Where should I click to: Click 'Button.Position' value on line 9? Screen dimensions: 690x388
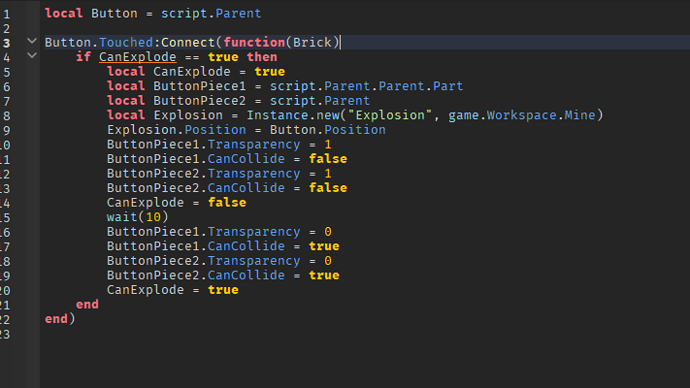(328, 130)
